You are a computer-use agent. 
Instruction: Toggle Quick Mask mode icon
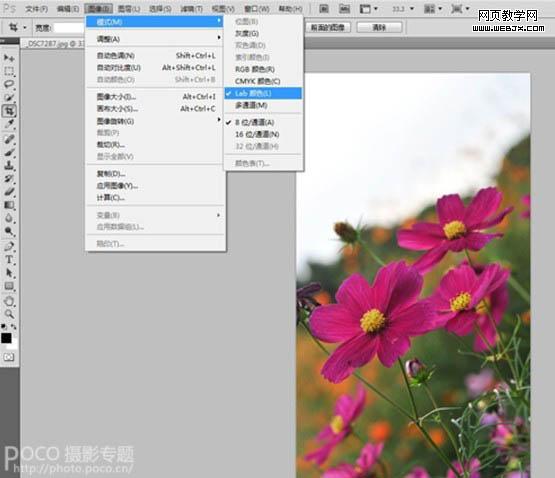[x=9, y=357]
